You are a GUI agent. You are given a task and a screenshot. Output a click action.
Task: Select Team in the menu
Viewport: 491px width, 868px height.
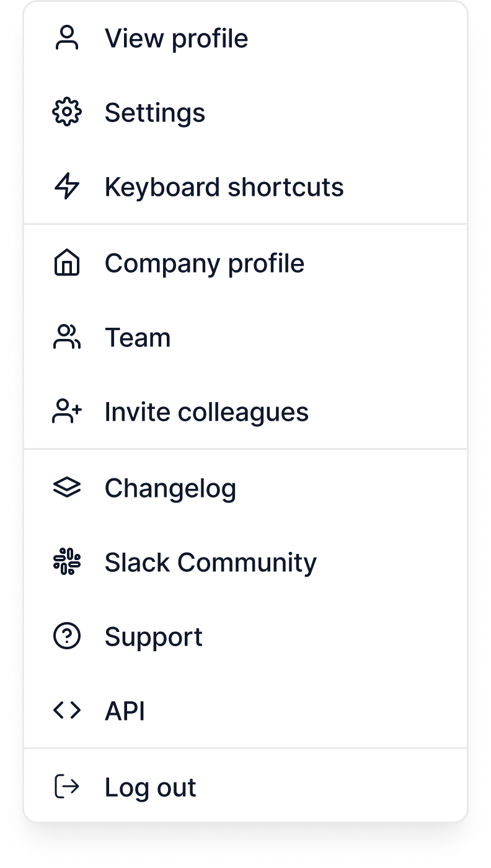137,338
